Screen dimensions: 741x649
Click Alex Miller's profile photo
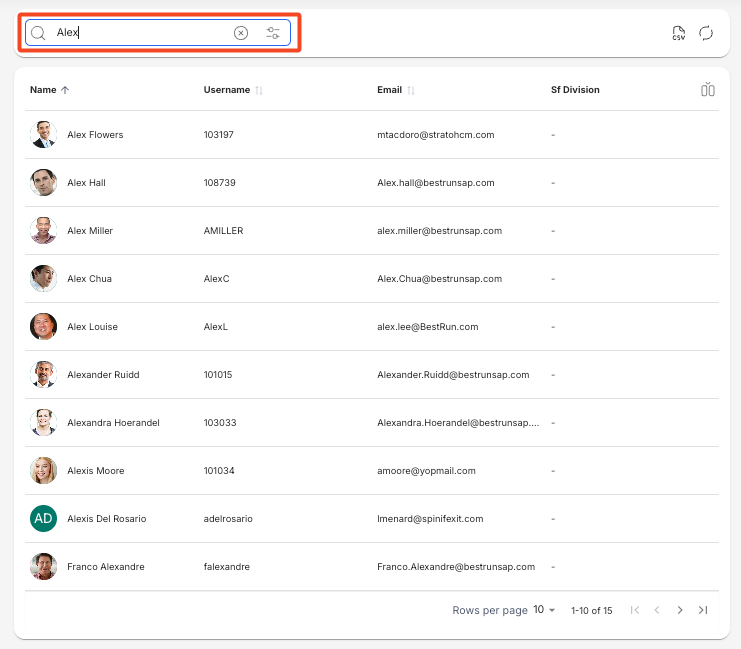click(43, 231)
